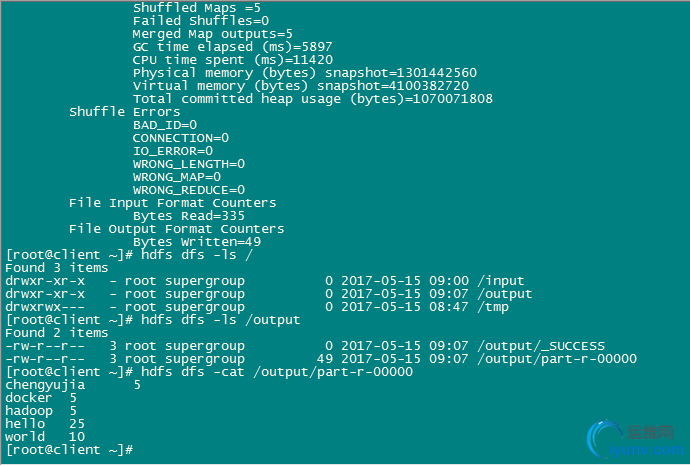Viewport: 690px width, 466px height.
Task: Click the 'chengyujia 5' output line
Action: coord(73,385)
